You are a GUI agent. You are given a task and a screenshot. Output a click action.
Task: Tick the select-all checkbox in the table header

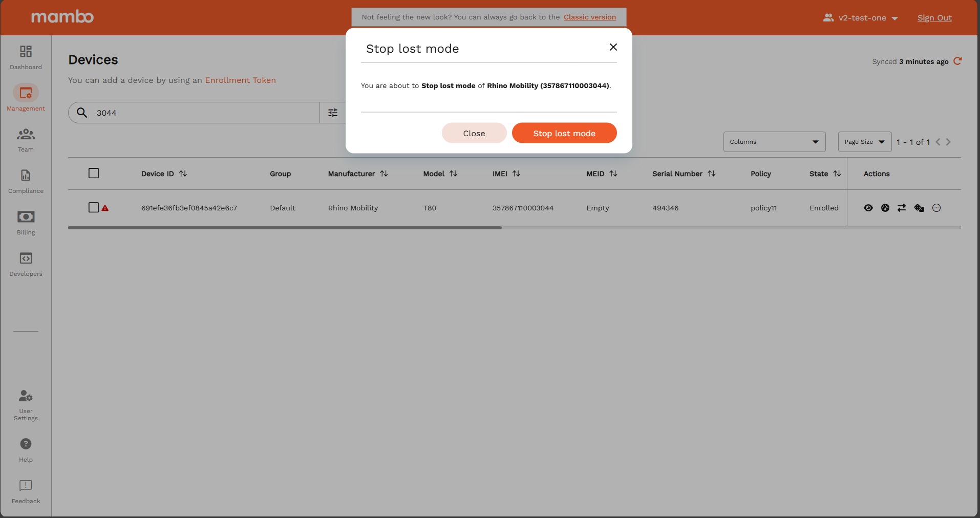(x=94, y=174)
